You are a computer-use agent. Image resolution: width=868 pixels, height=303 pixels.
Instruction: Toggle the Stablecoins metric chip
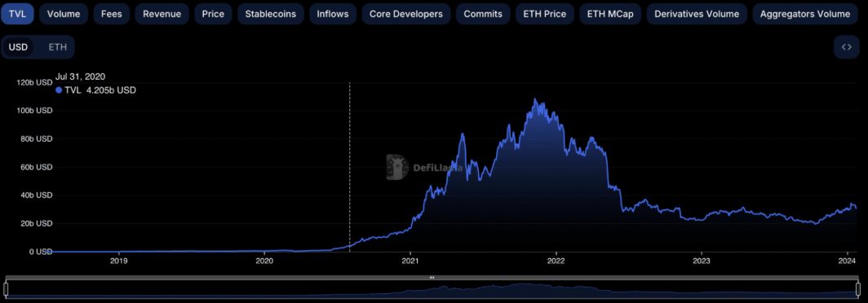271,14
